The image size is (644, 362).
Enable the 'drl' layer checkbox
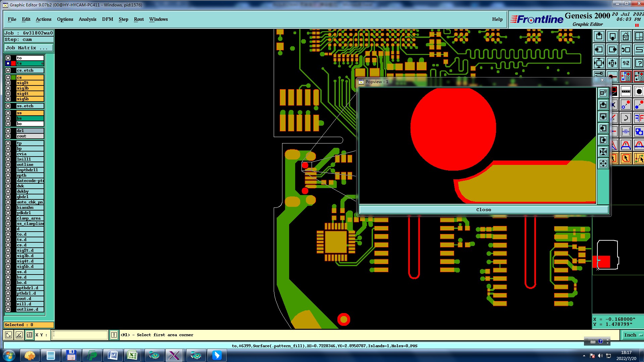tap(8, 131)
